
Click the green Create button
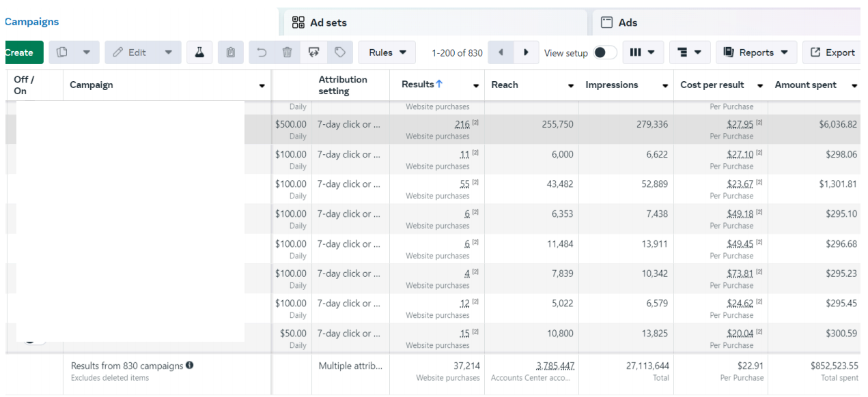[x=20, y=53]
